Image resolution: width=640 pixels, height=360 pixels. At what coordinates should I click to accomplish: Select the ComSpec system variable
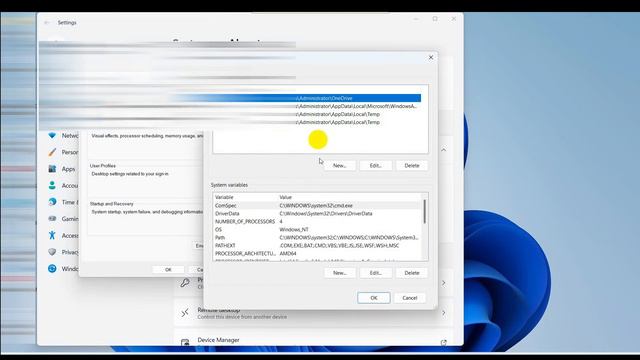pos(318,206)
